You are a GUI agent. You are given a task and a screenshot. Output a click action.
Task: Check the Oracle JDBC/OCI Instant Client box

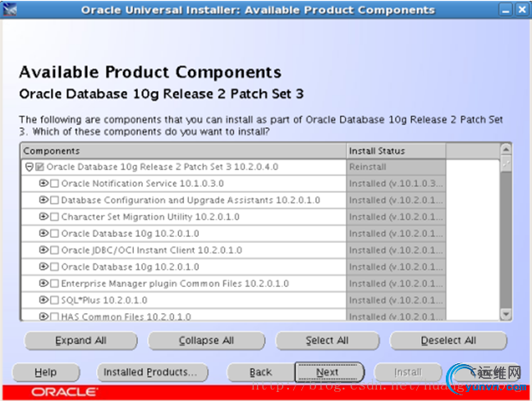(x=54, y=250)
